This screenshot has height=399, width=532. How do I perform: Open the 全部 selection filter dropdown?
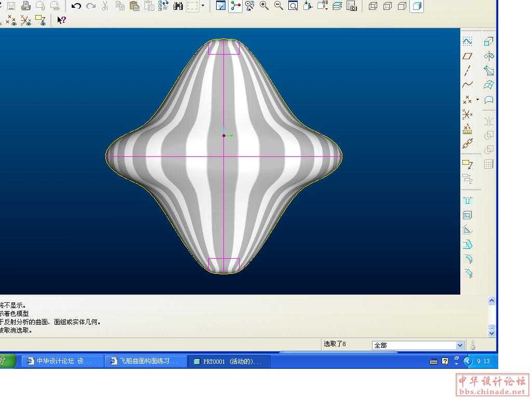click(460, 345)
